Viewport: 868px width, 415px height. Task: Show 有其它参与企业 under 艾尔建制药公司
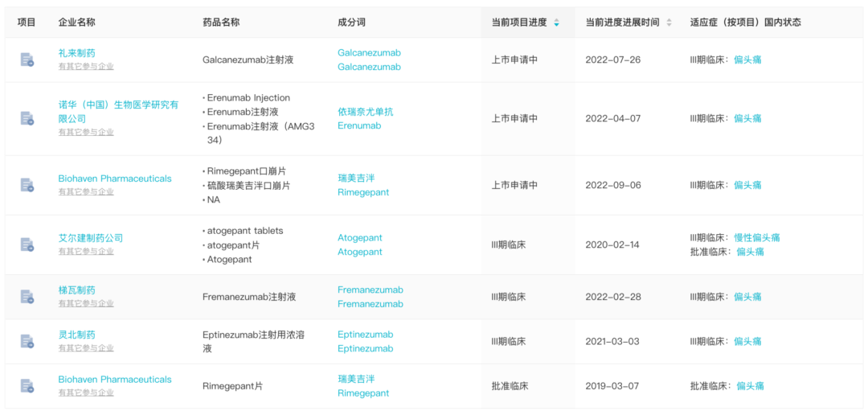[86, 251]
